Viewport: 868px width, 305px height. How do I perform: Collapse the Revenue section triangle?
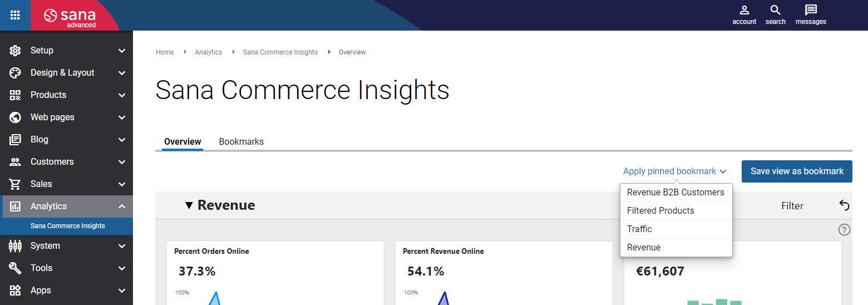pos(189,205)
